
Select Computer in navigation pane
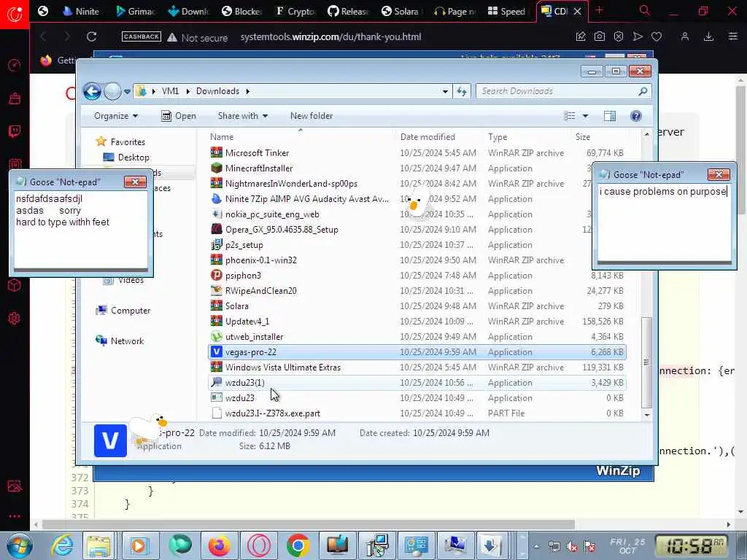[x=131, y=311]
